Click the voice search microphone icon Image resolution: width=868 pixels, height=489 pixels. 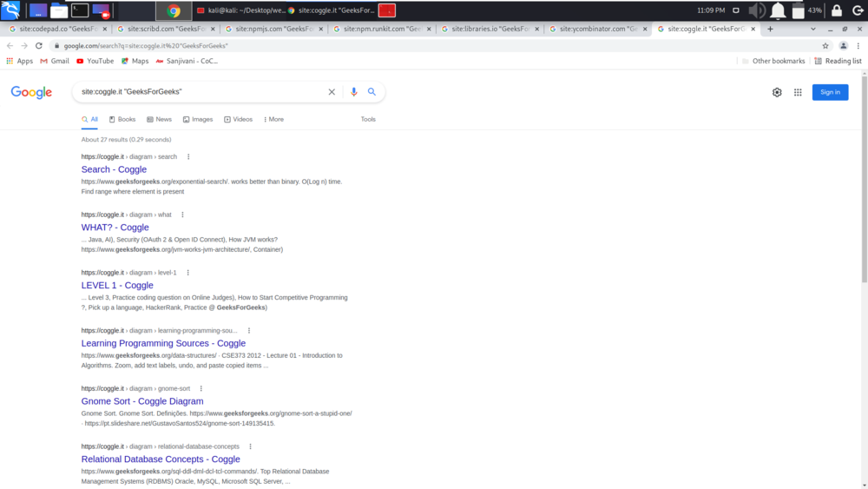354,92
